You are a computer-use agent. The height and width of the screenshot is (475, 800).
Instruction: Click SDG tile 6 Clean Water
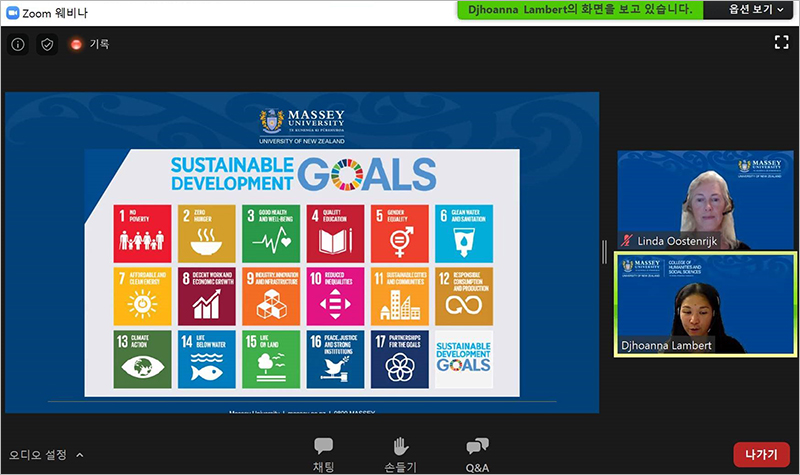[464, 234]
